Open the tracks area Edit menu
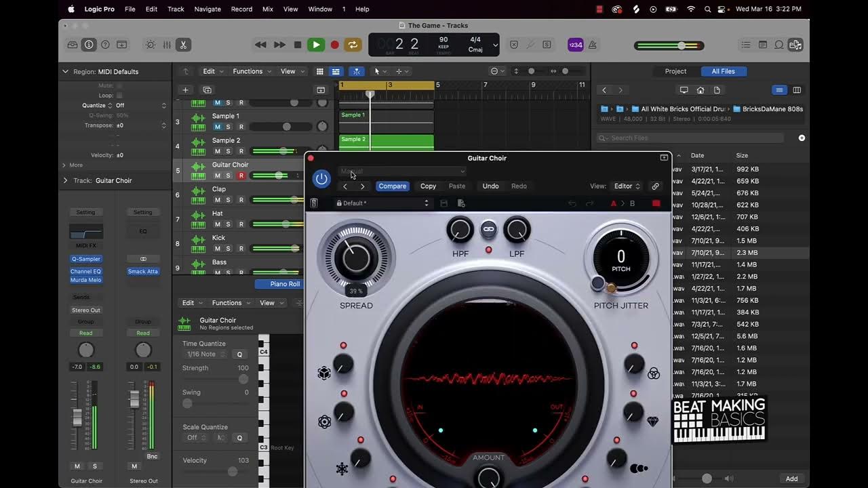The width and height of the screenshot is (868, 488). pos(212,71)
